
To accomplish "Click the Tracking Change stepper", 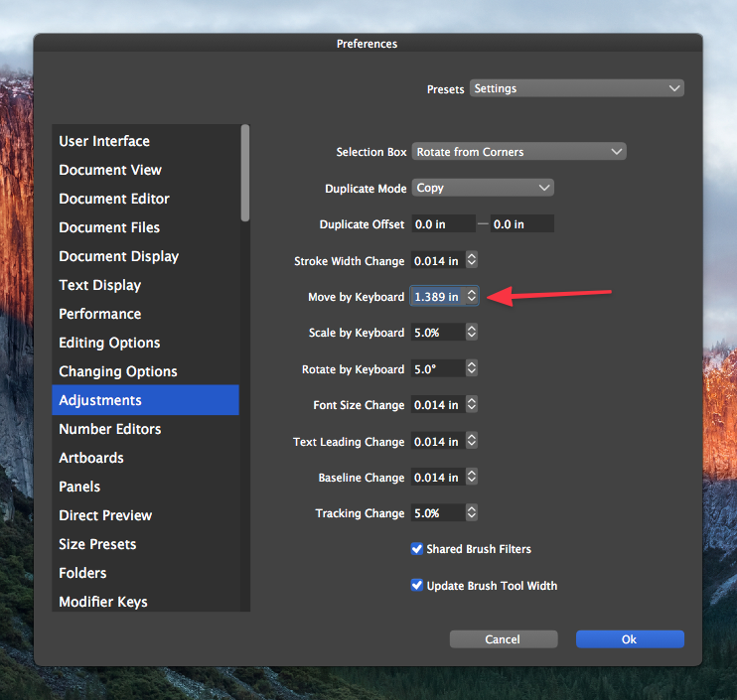I will [x=472, y=513].
